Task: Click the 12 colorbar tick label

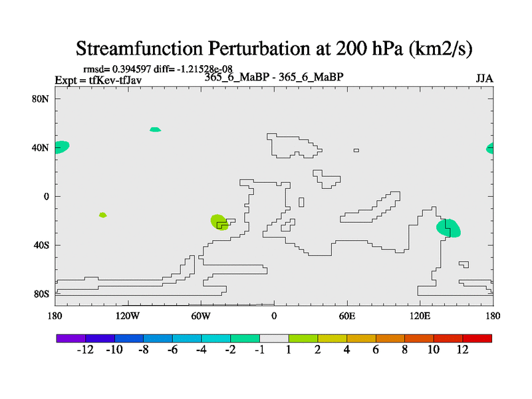Action: [462, 350]
